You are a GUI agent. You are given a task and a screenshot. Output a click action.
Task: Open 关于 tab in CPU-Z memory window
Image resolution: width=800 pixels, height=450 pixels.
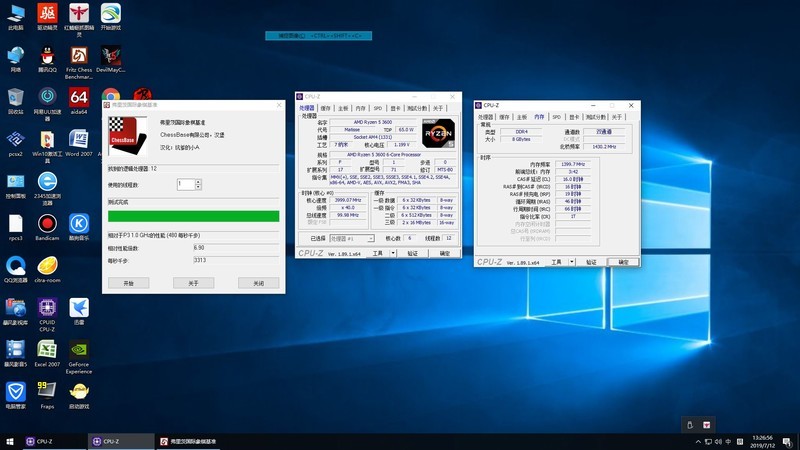click(617, 117)
